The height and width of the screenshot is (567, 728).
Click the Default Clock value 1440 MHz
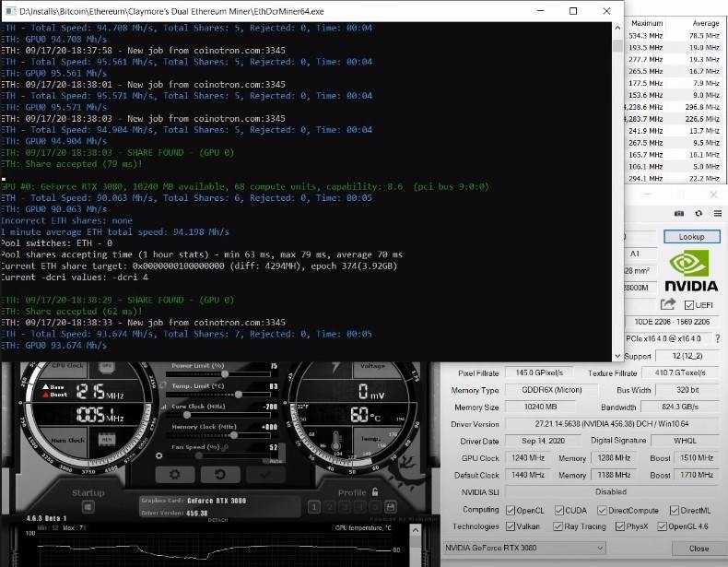tap(528, 475)
